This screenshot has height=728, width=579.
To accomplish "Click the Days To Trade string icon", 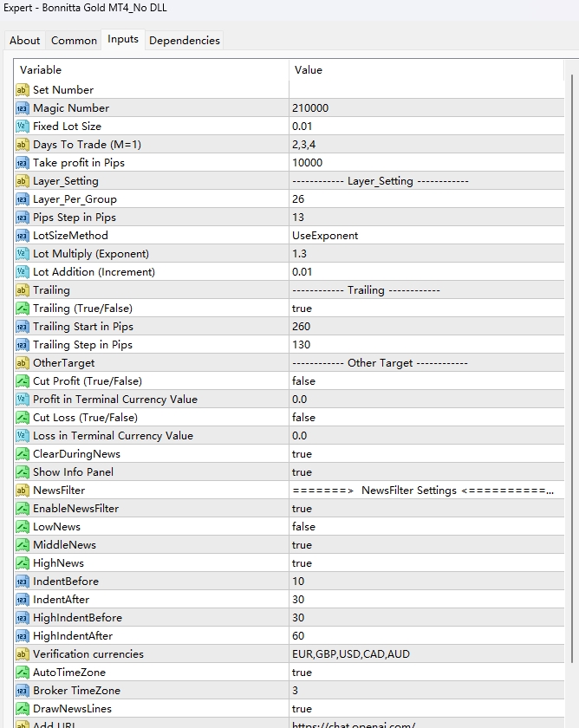I will click(23, 145).
